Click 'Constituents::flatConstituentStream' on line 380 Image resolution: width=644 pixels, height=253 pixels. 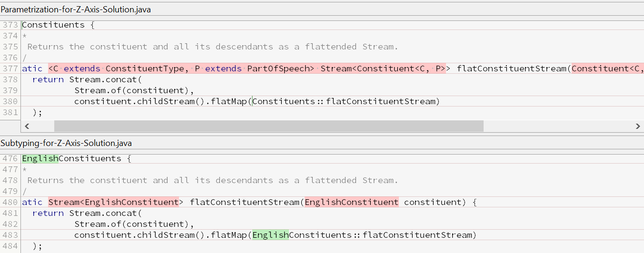345,101
